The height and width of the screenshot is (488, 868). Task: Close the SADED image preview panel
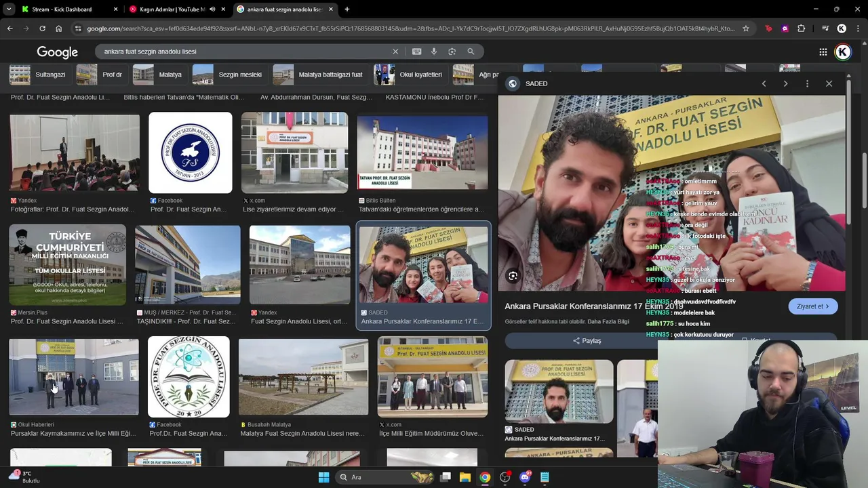pyautogui.click(x=829, y=83)
